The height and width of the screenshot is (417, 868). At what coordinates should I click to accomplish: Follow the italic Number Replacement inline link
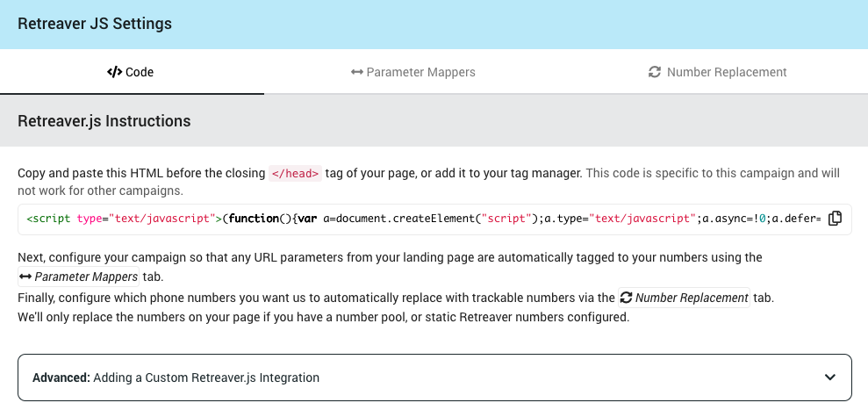pos(692,298)
